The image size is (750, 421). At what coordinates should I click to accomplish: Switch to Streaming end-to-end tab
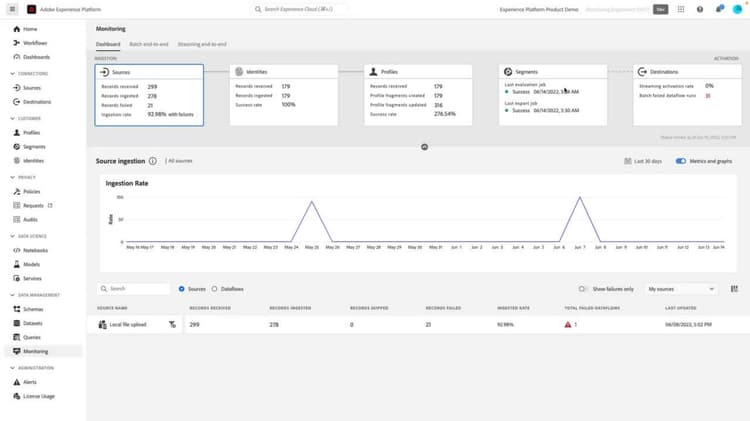(202, 44)
